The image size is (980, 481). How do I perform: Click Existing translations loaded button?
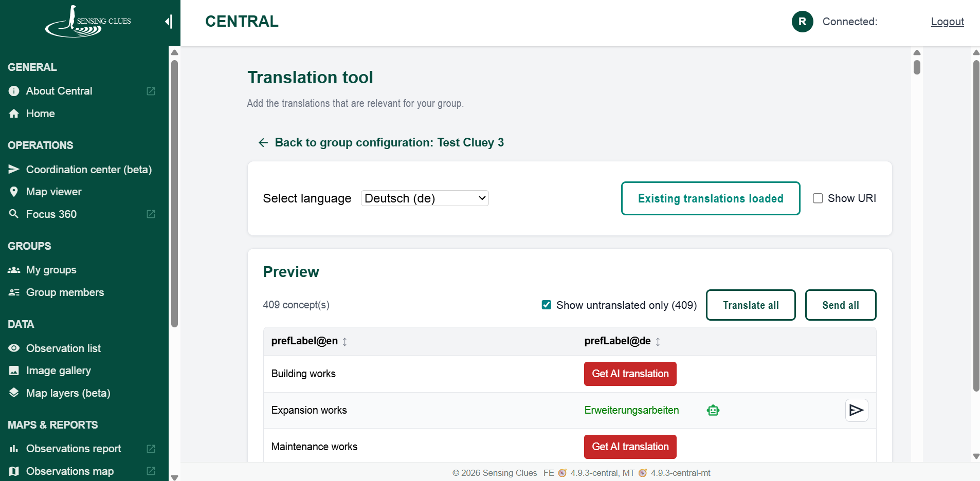click(711, 198)
